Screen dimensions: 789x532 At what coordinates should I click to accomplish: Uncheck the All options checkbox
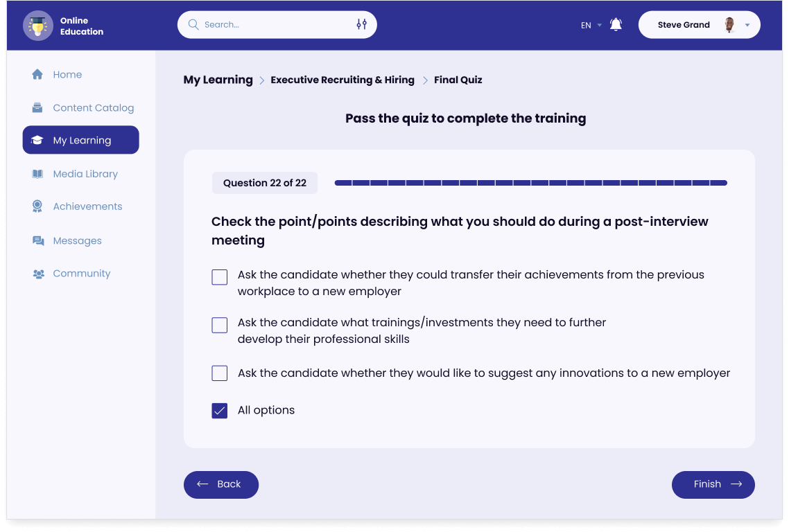pos(219,411)
